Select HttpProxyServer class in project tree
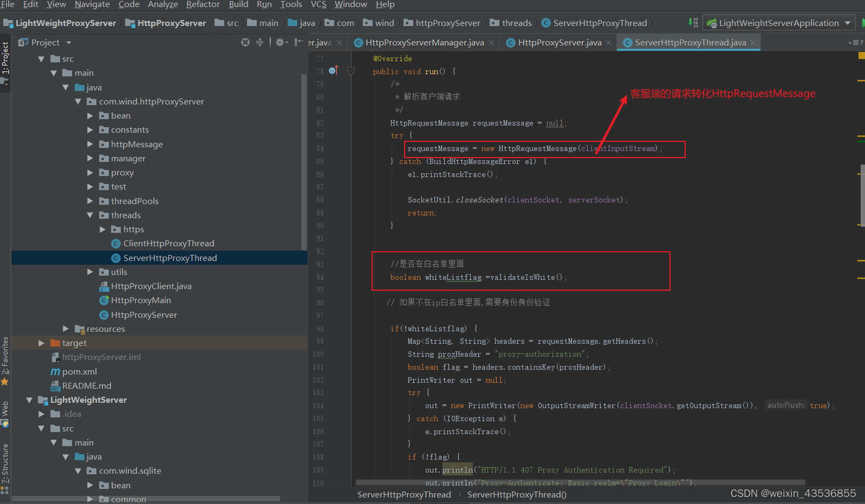The height and width of the screenshot is (504, 865). click(x=144, y=315)
